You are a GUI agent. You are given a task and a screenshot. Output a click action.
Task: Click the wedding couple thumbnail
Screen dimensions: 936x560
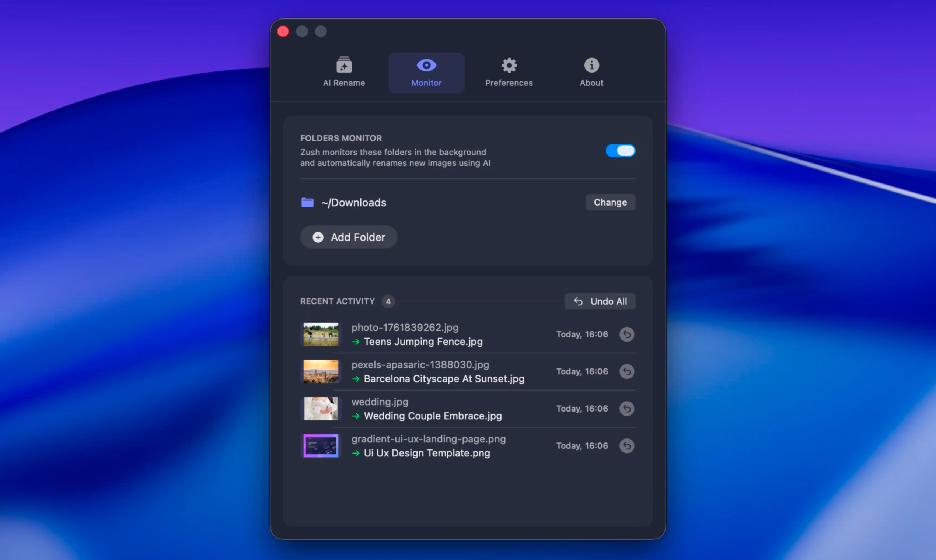point(321,409)
